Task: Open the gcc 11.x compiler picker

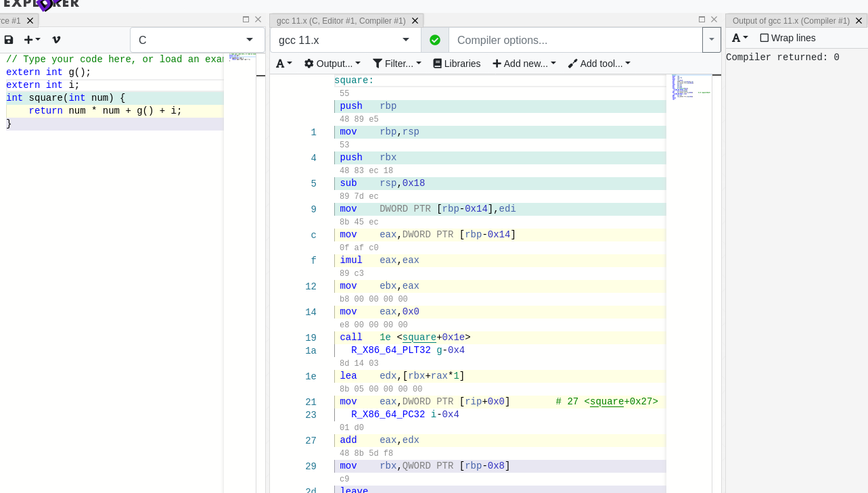Action: coord(345,40)
